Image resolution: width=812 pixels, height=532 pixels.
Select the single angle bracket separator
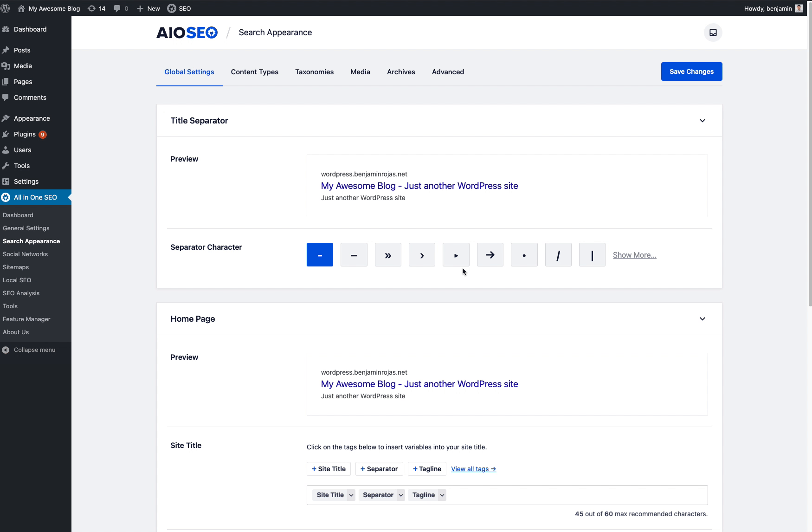pos(422,255)
